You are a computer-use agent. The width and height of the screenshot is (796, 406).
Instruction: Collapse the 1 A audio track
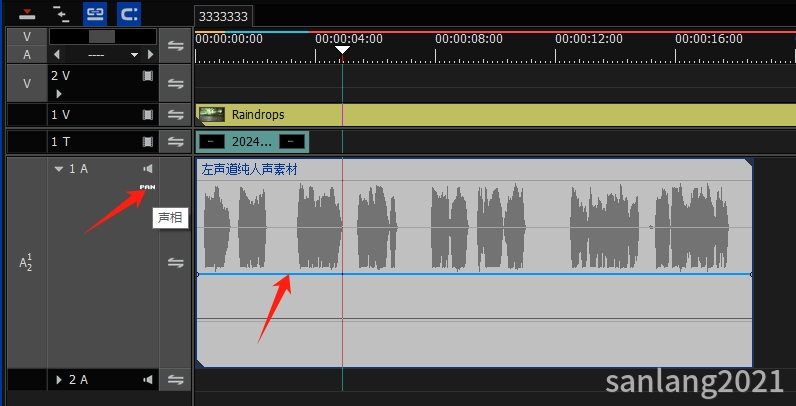point(59,169)
